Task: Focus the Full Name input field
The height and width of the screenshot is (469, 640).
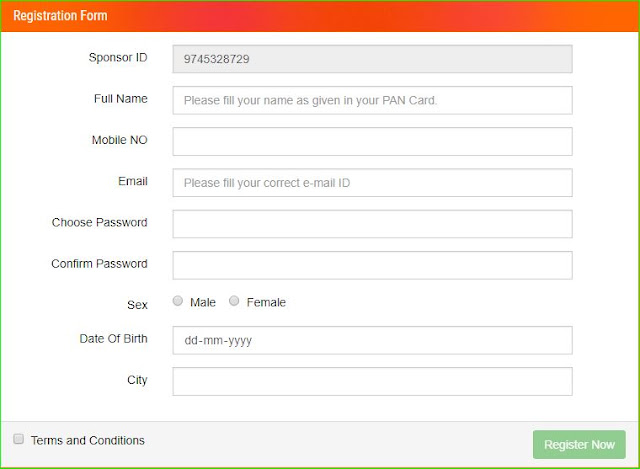Action: coord(372,100)
